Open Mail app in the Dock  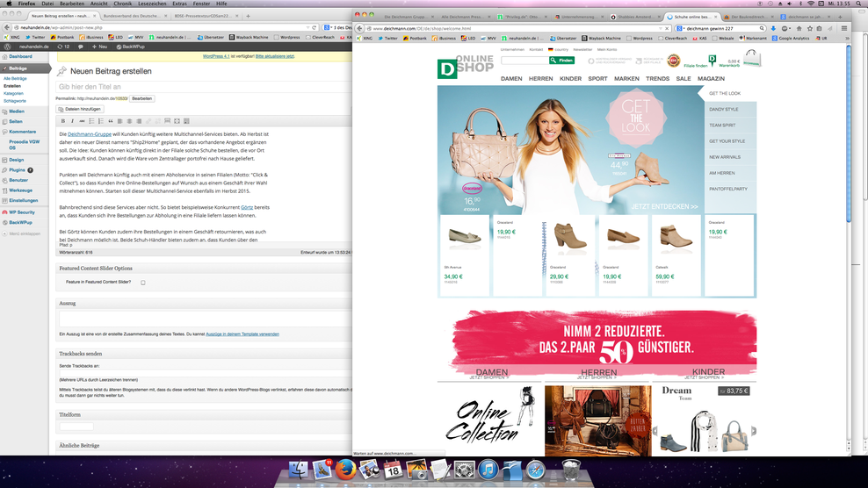322,470
